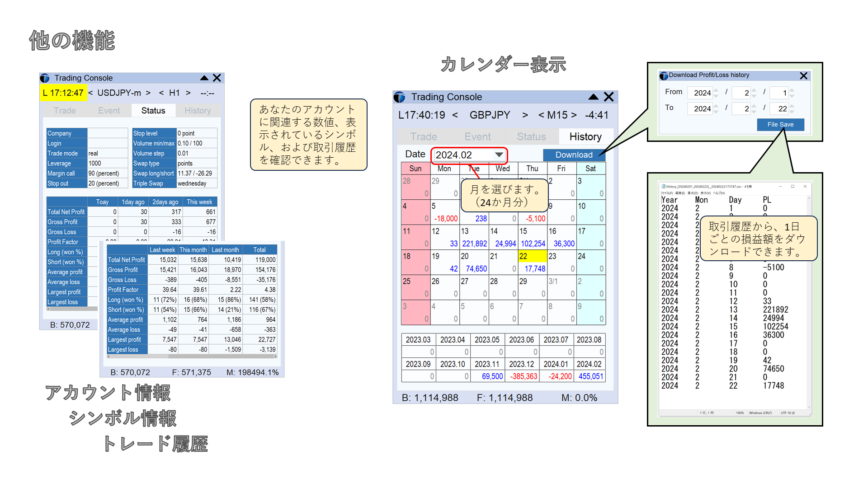868x488 pixels.
Task: Click previous timeframe arrow before H1
Action: tap(161, 93)
